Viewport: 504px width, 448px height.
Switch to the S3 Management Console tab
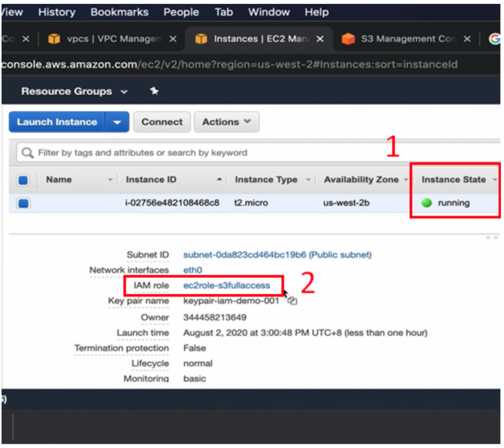[x=407, y=39]
